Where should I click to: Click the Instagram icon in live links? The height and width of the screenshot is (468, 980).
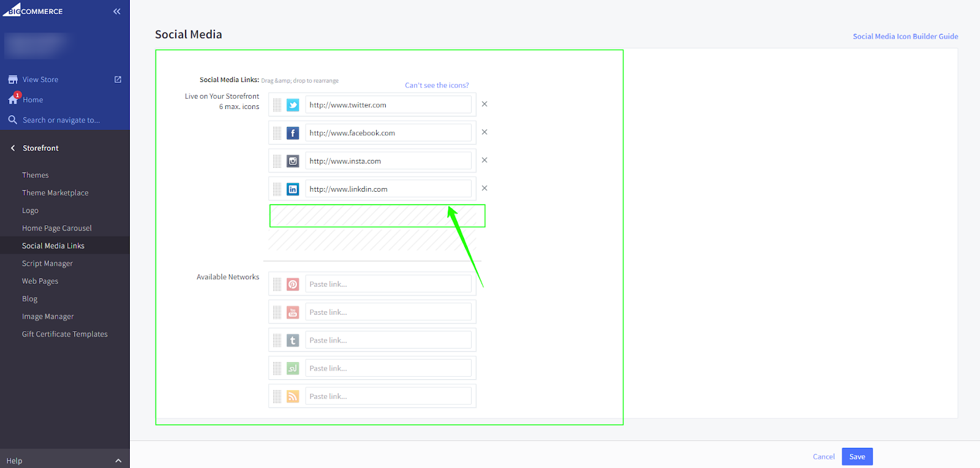point(293,161)
